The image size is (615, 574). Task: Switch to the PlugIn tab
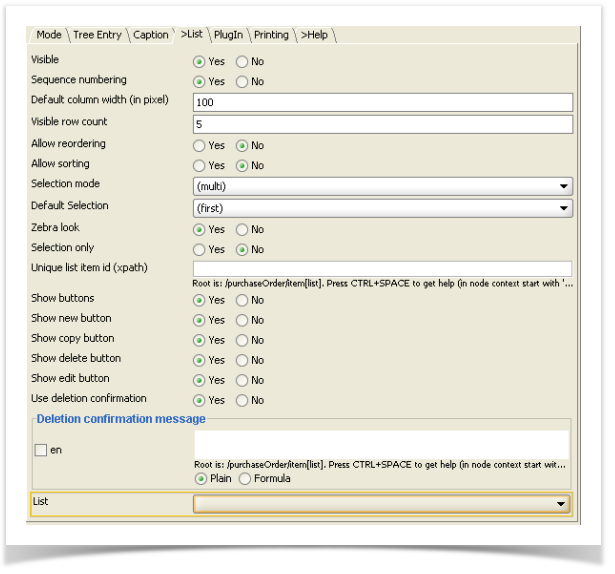228,35
